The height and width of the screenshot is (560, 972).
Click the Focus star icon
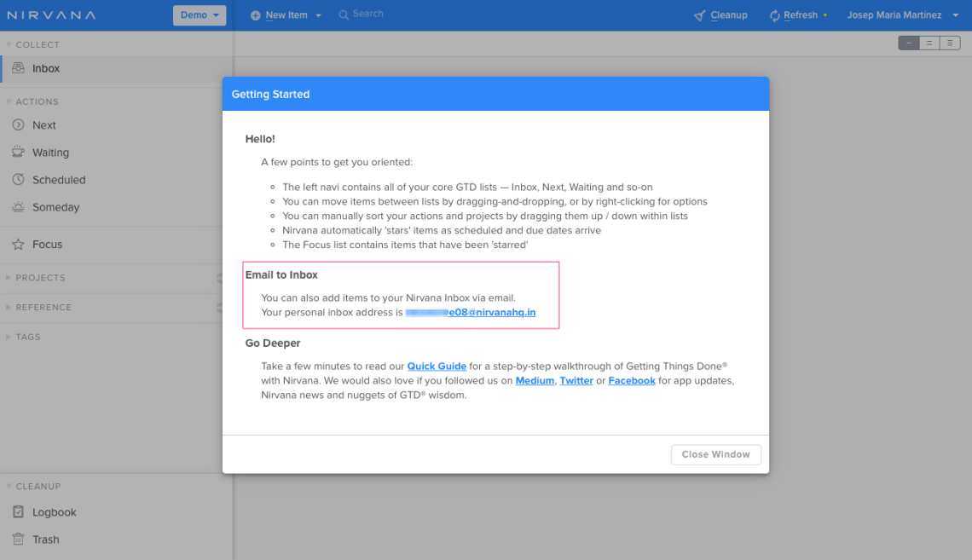pos(19,244)
